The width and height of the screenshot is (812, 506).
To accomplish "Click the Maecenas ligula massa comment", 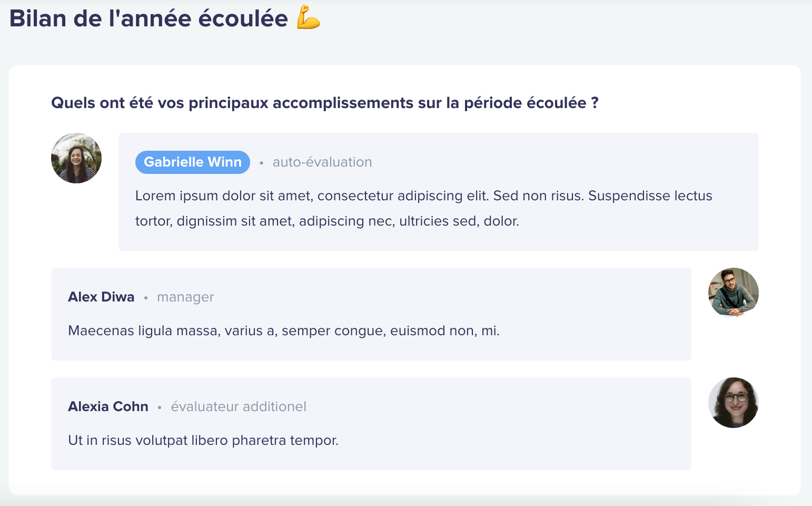I will pos(284,331).
